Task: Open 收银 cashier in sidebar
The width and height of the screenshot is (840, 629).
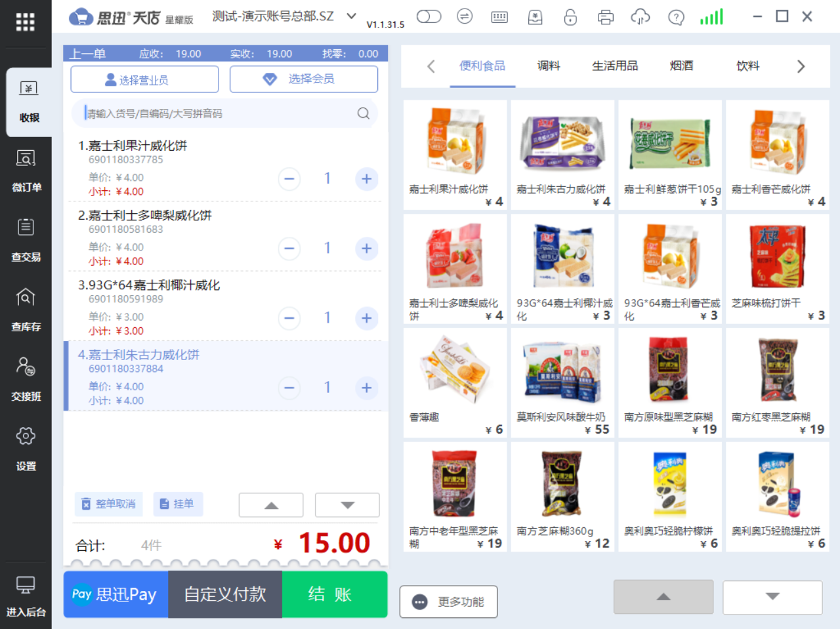Action: 29,102
